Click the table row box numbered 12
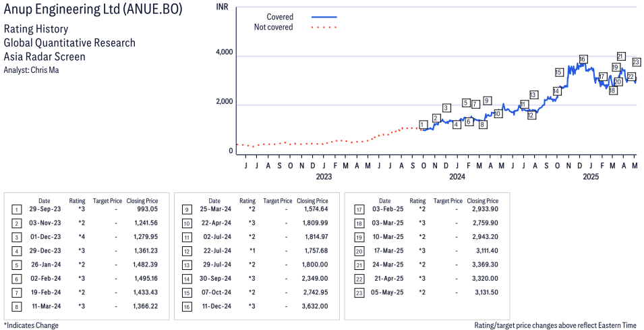Image resolution: width=644 pixels, height=330 pixels. (186, 252)
